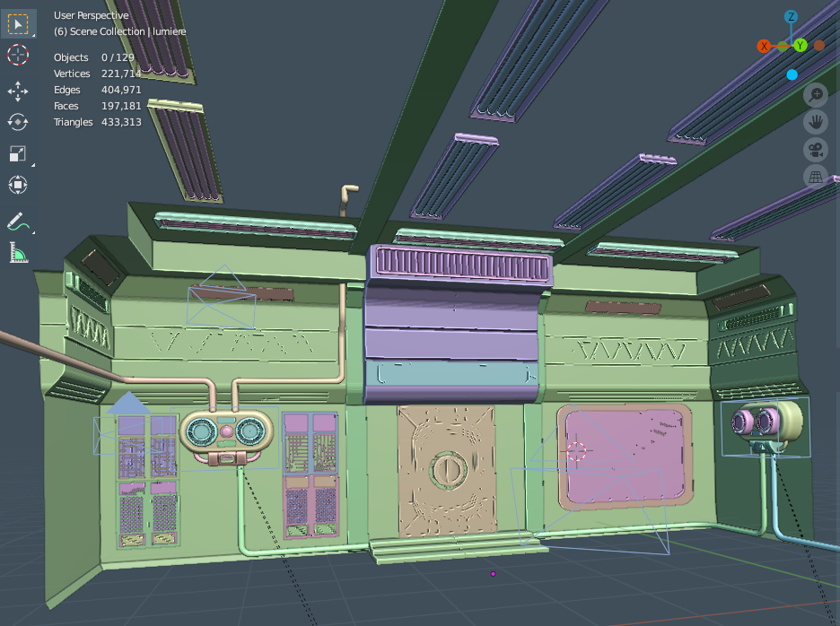
Task: Click the purple ventilation grille above door
Action: (462, 265)
